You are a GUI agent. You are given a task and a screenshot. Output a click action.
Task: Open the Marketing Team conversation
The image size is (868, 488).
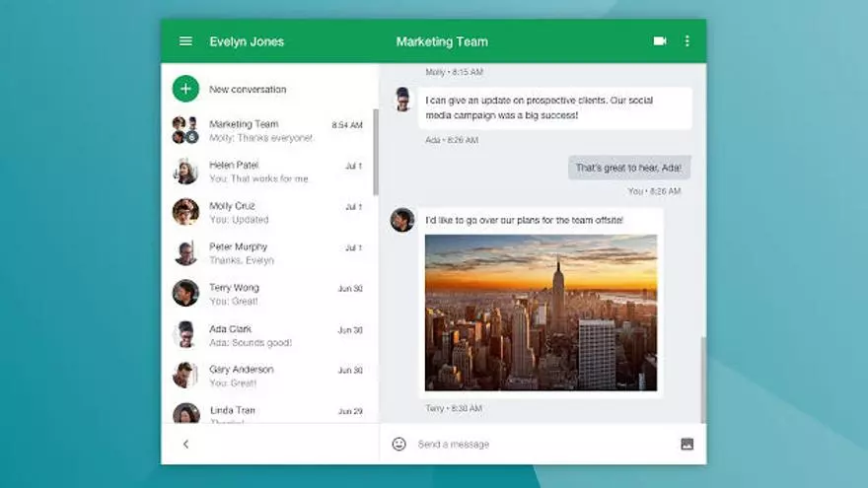tap(266, 131)
